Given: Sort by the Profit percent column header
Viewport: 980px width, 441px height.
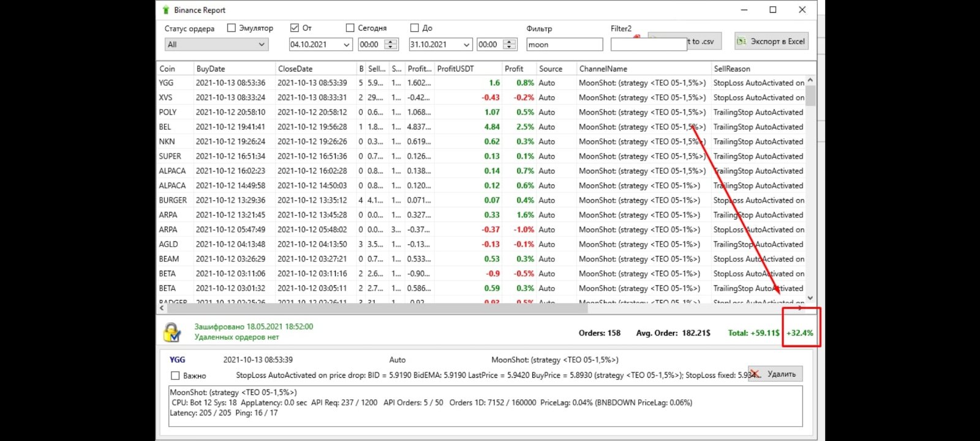Looking at the screenshot, I should [x=519, y=69].
